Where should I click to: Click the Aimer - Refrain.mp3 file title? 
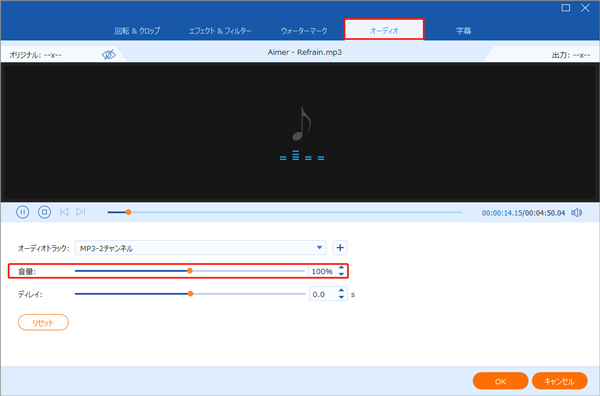pos(305,52)
